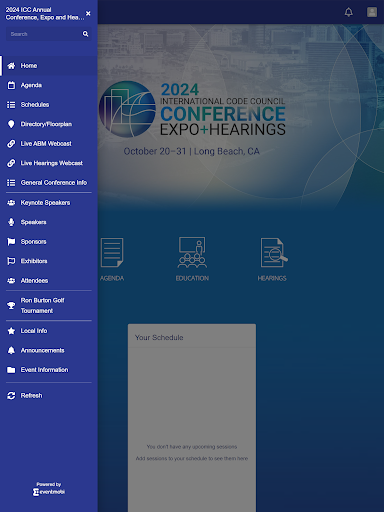
Task: Click "October 20–31 | Long Beach, CA" text
Action: [x=192, y=151]
